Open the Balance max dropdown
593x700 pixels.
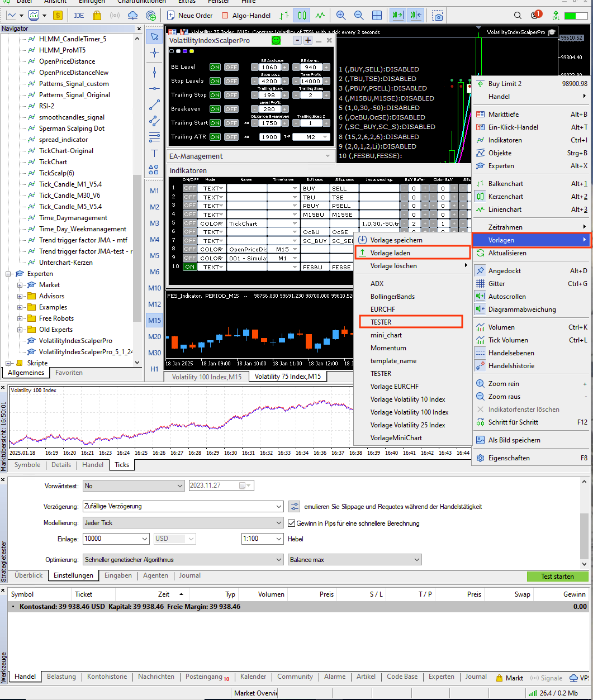pos(355,560)
